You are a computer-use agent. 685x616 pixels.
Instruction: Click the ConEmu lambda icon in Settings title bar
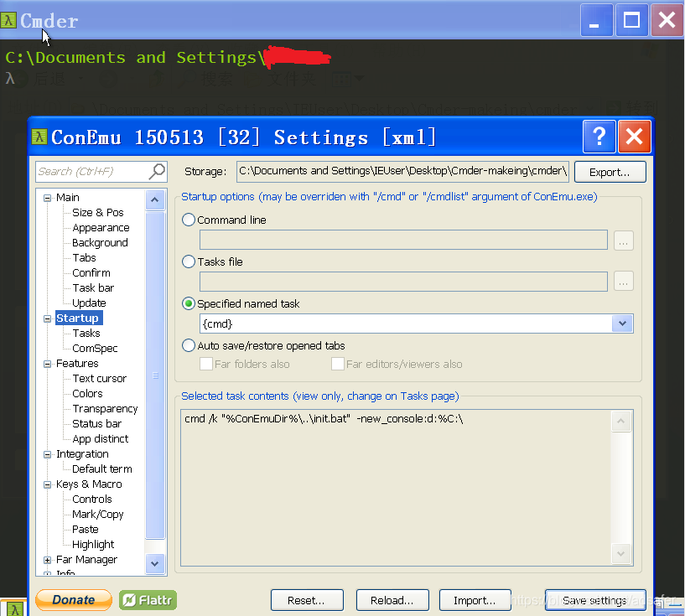[x=39, y=137]
